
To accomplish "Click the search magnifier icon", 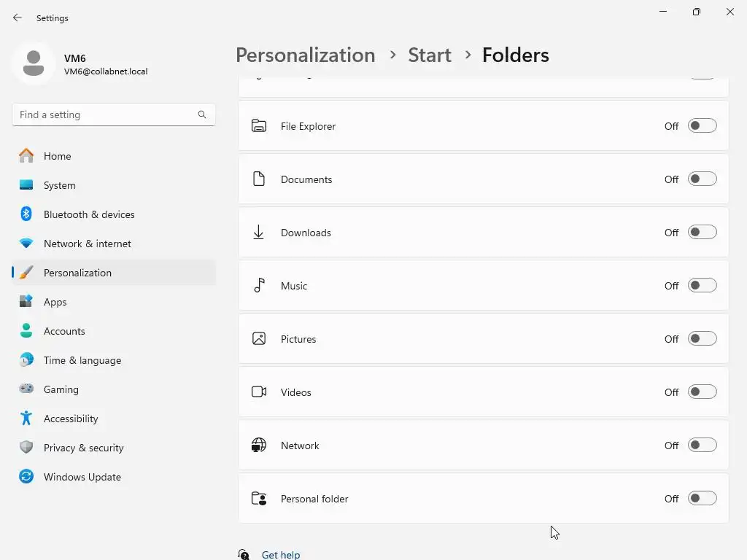I will tap(202, 114).
